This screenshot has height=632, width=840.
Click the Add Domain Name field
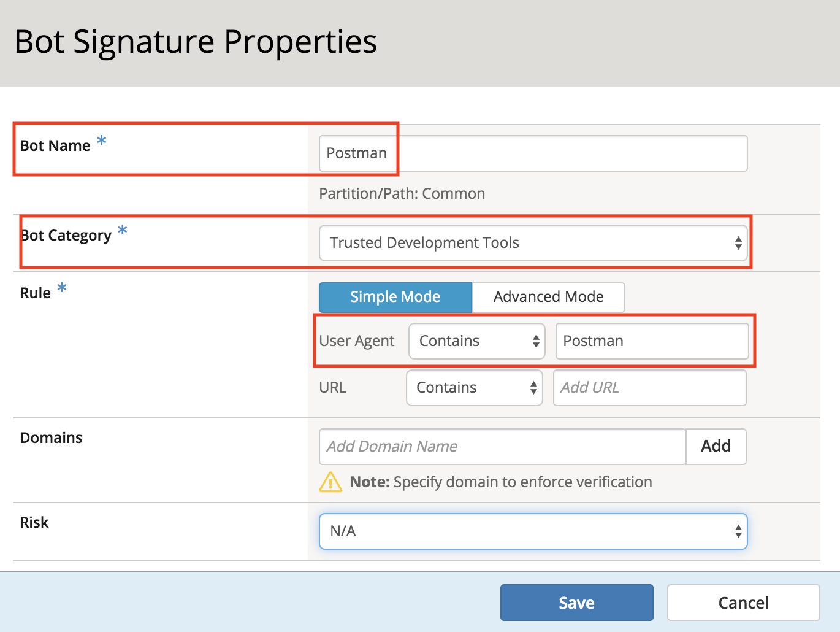(x=502, y=447)
